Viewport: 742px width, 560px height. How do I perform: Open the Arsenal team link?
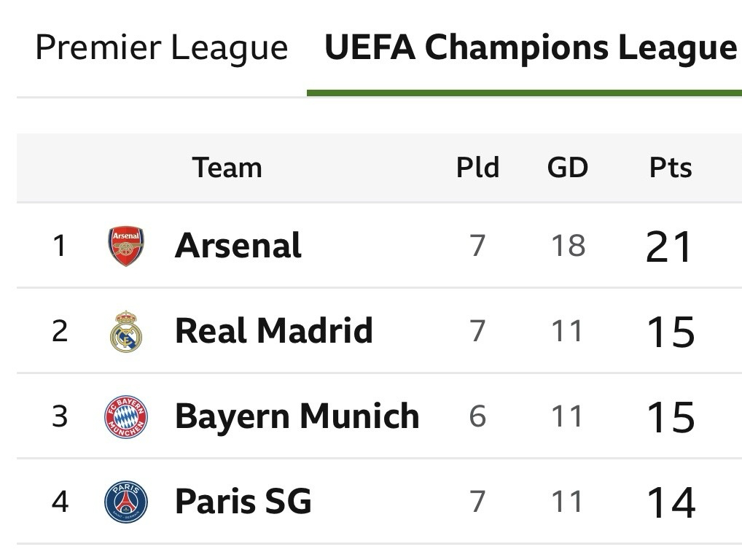coord(238,246)
